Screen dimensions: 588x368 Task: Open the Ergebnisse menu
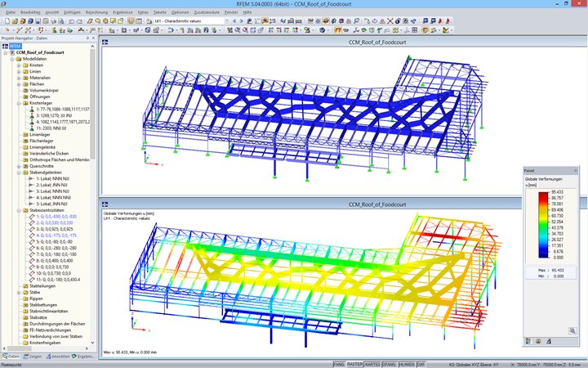click(122, 12)
